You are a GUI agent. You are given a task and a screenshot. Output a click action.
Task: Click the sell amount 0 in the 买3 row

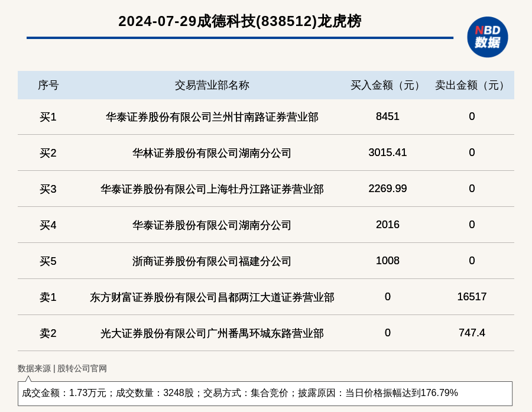pos(472,189)
